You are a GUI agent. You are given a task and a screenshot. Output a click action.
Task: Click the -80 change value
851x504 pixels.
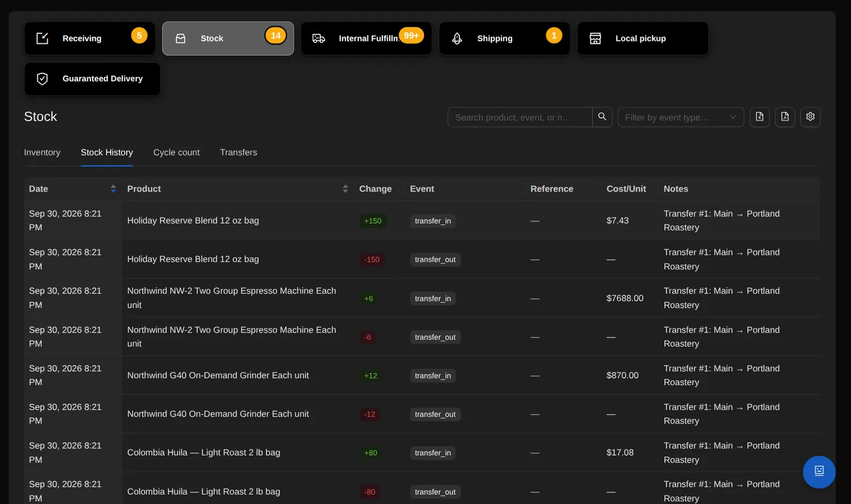370,492
